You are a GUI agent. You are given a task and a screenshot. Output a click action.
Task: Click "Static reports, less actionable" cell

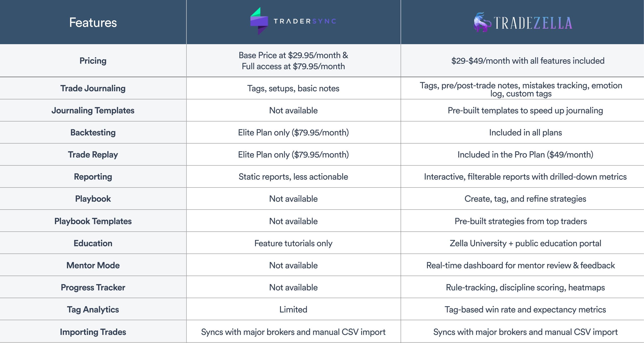point(293,177)
